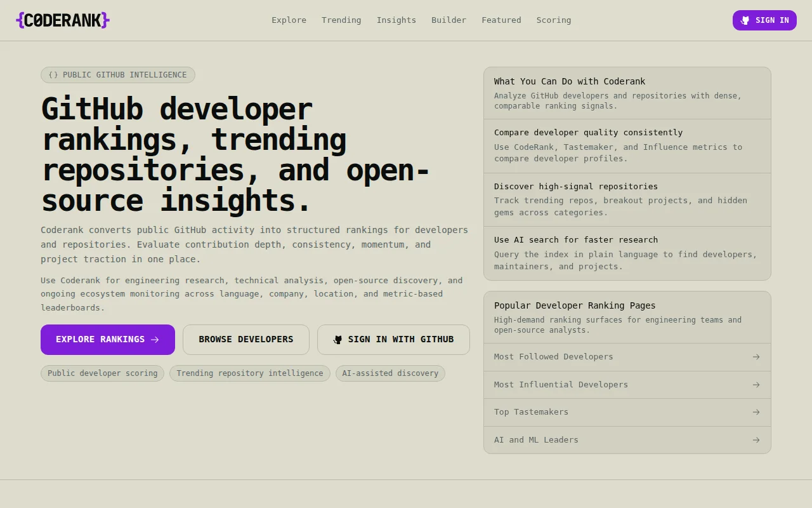Click 'Use AI search for faster research' heading
The width and height of the screenshot is (812, 508).
576,240
